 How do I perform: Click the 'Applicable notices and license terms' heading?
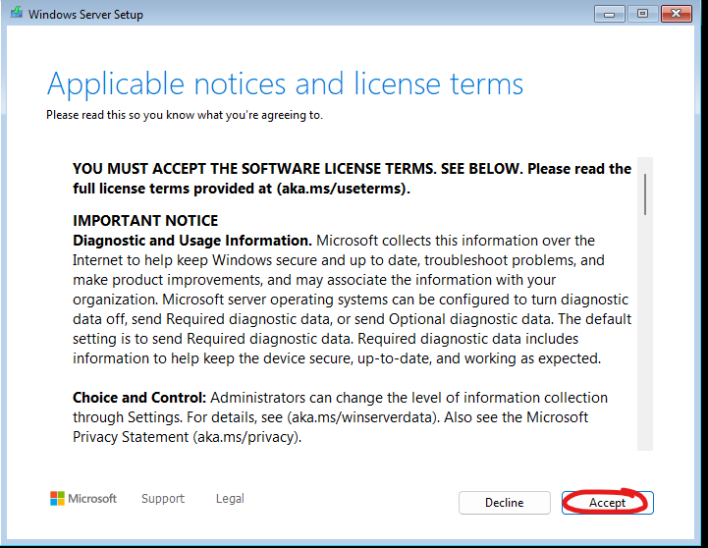[x=285, y=84]
